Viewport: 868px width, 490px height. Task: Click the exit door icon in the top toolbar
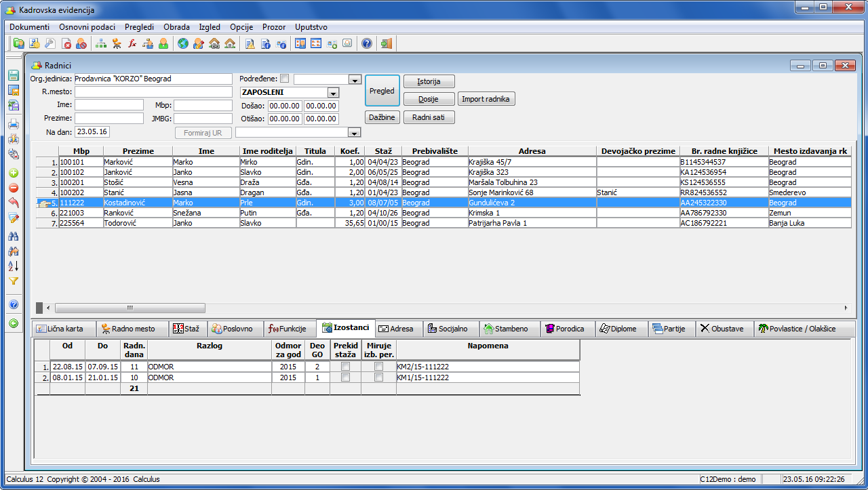pos(386,44)
